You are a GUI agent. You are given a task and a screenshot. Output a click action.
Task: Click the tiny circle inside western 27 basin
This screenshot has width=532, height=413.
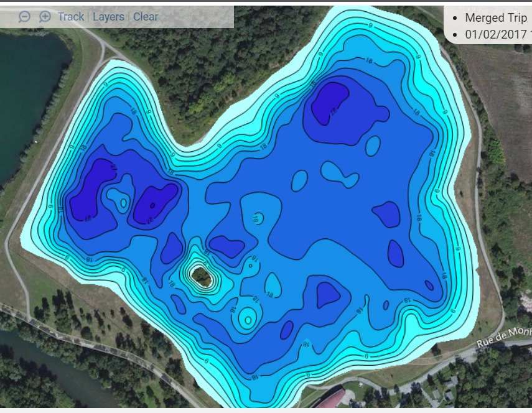(152, 205)
